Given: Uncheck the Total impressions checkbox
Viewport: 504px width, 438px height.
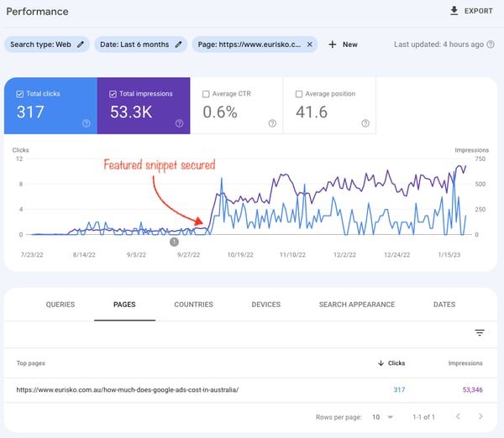Looking at the screenshot, I should tap(113, 94).
